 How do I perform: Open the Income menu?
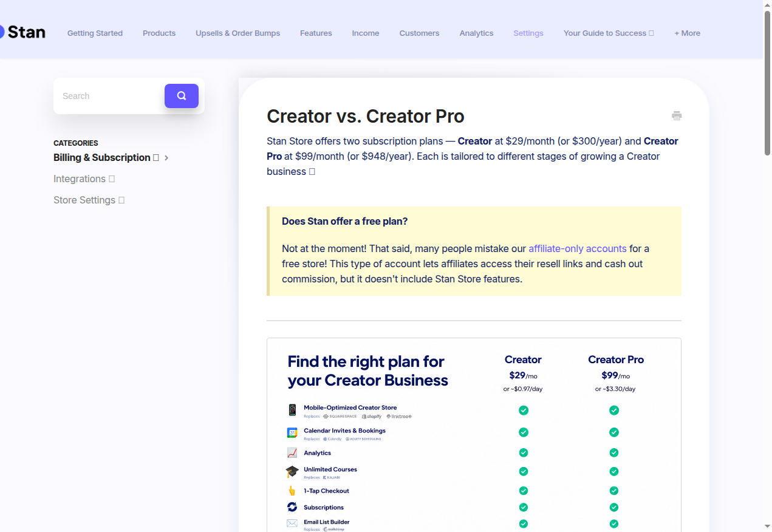366,33
